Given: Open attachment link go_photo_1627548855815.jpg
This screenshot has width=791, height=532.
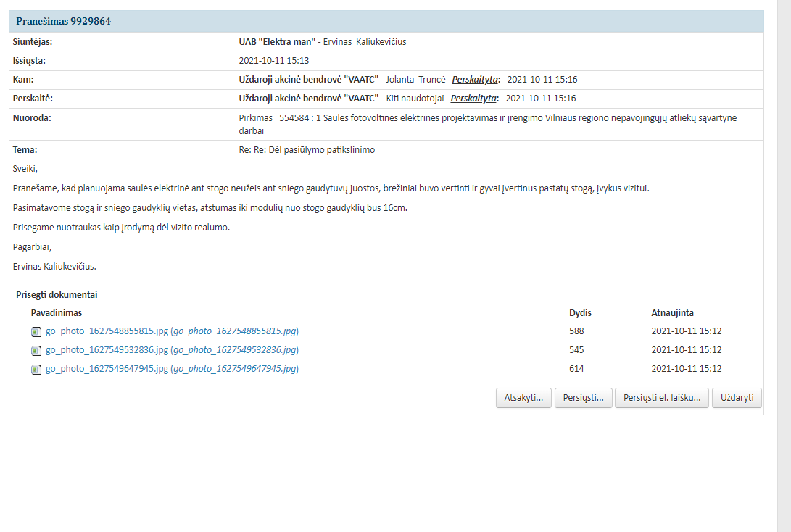Looking at the screenshot, I should coord(107,331).
